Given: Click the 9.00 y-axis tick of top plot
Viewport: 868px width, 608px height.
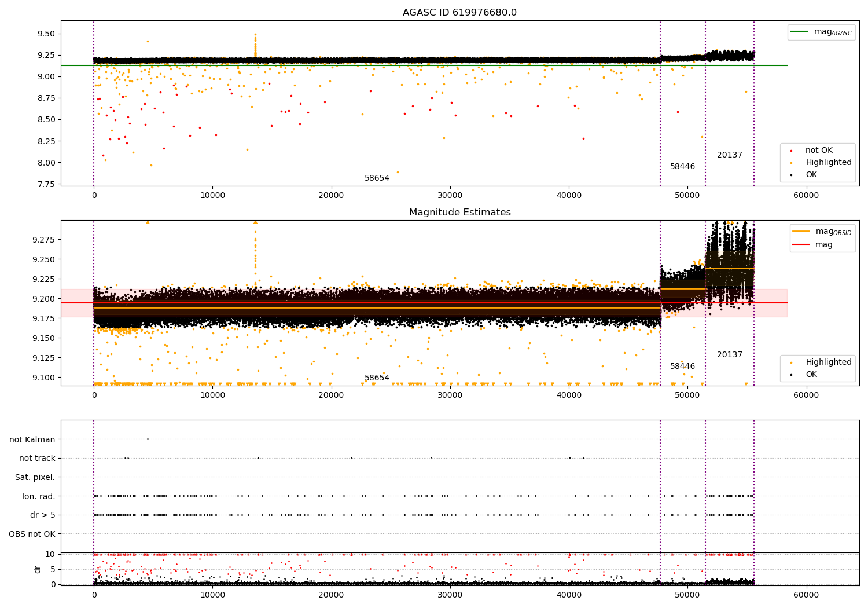Looking at the screenshot, I should click(45, 76).
